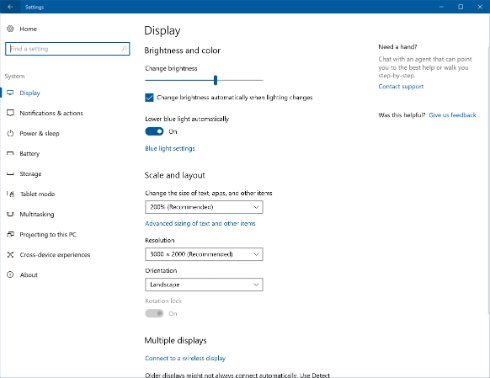Click the Storage icon in sidebar
Viewport: 490px width, 378px height.
[x=10, y=174]
